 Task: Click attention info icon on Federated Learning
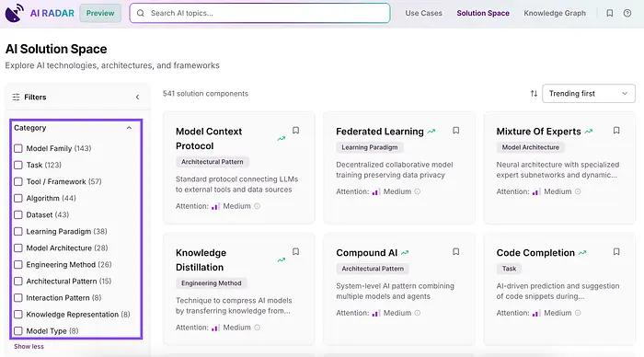[x=418, y=191]
